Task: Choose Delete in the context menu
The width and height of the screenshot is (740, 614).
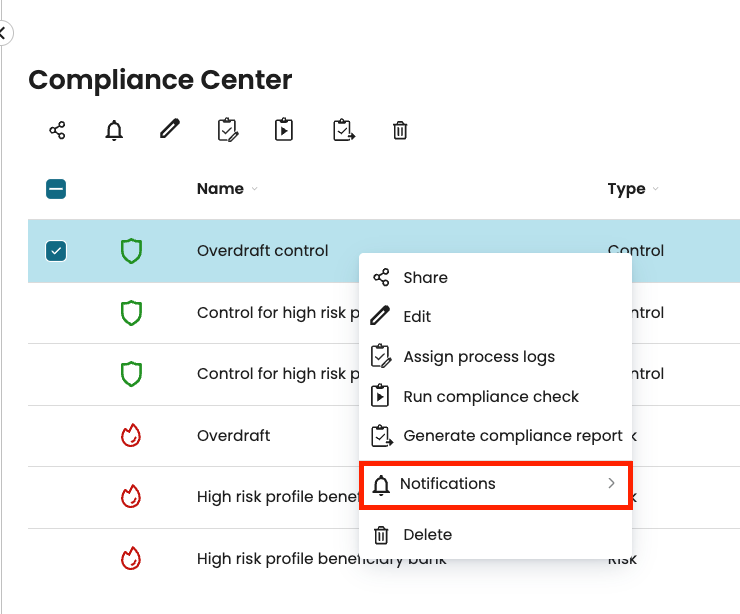Action: (427, 535)
